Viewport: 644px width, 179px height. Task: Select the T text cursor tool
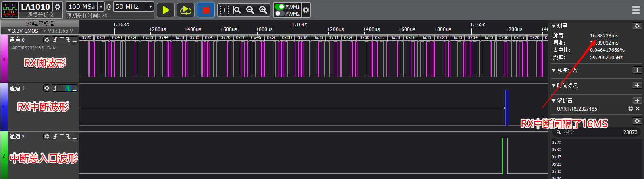(224, 10)
